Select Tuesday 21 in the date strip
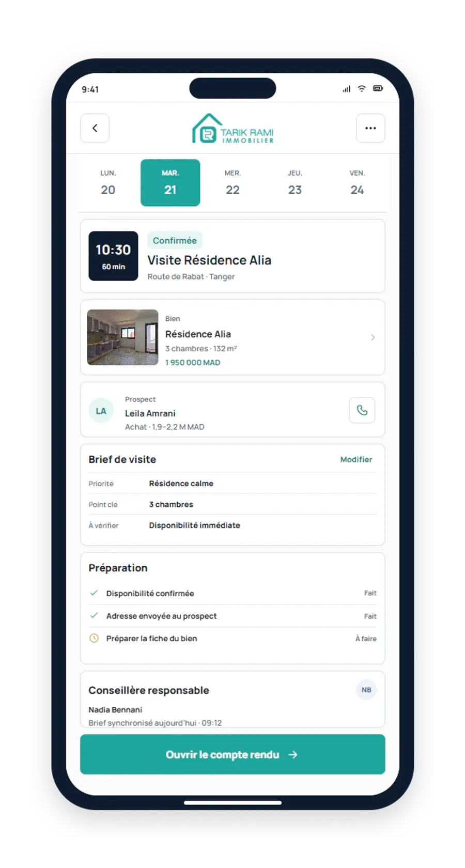The width and height of the screenshot is (465, 868). pos(171,183)
